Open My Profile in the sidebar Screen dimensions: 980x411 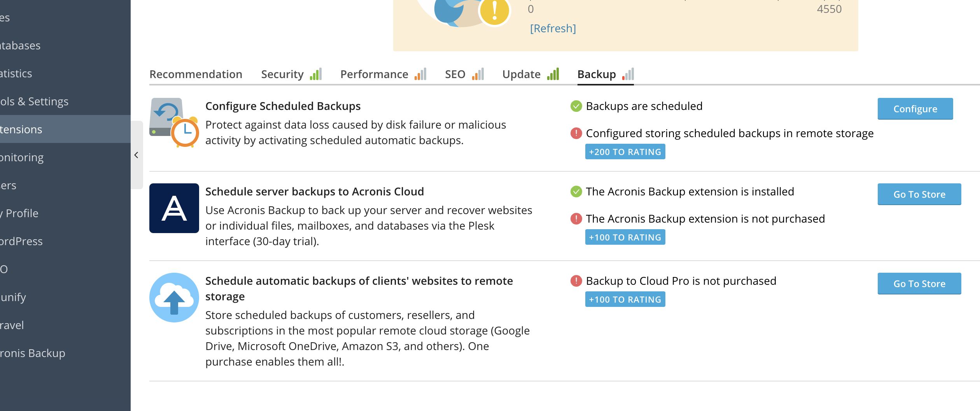tap(65, 213)
